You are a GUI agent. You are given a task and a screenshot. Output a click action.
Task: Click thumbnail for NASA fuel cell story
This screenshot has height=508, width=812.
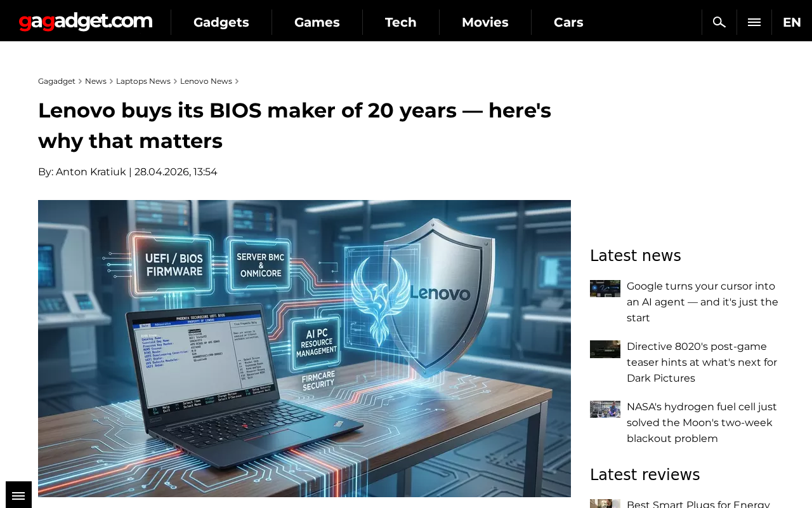(x=605, y=409)
